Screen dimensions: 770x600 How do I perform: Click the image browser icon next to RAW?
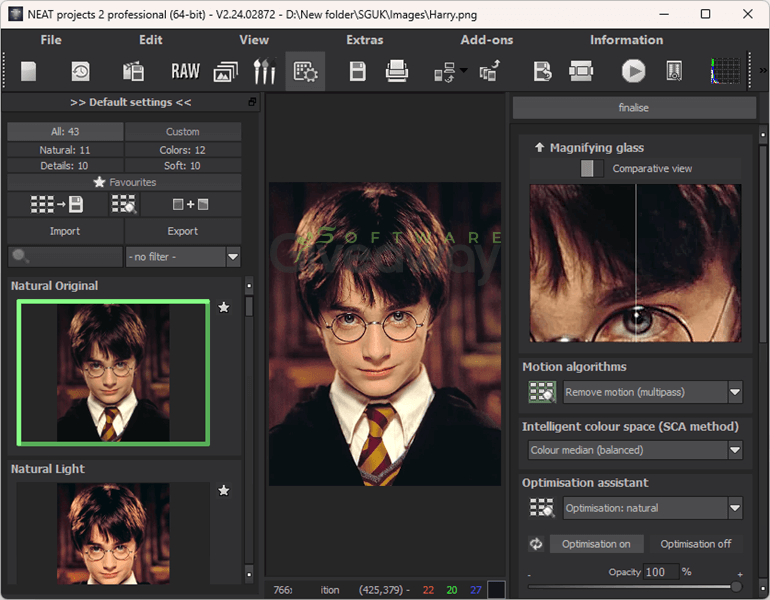[x=133, y=72]
